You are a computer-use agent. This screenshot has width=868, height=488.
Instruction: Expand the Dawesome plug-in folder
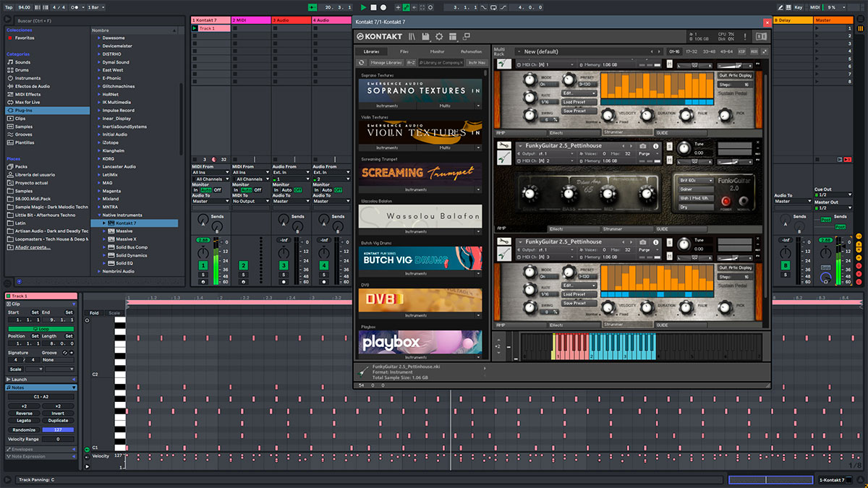tap(100, 38)
